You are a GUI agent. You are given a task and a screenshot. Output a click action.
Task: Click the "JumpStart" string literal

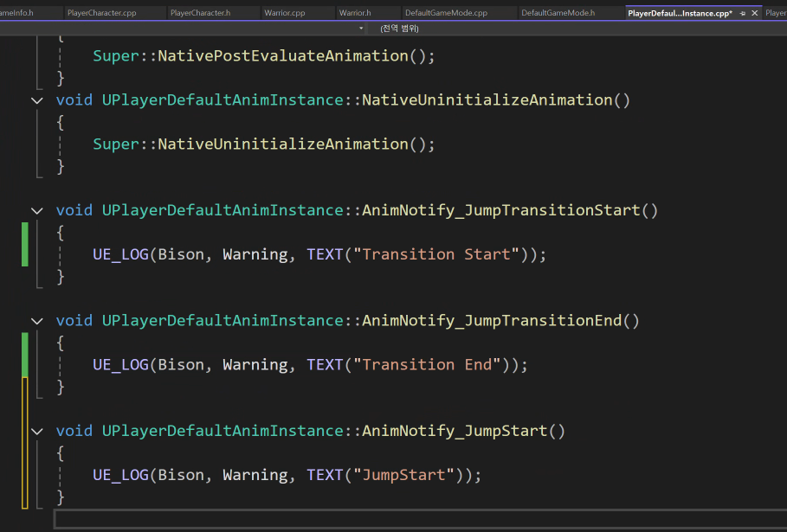404,475
